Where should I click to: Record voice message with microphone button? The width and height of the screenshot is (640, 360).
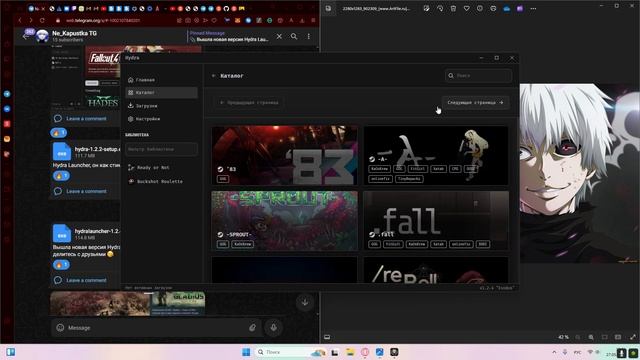coord(273,327)
